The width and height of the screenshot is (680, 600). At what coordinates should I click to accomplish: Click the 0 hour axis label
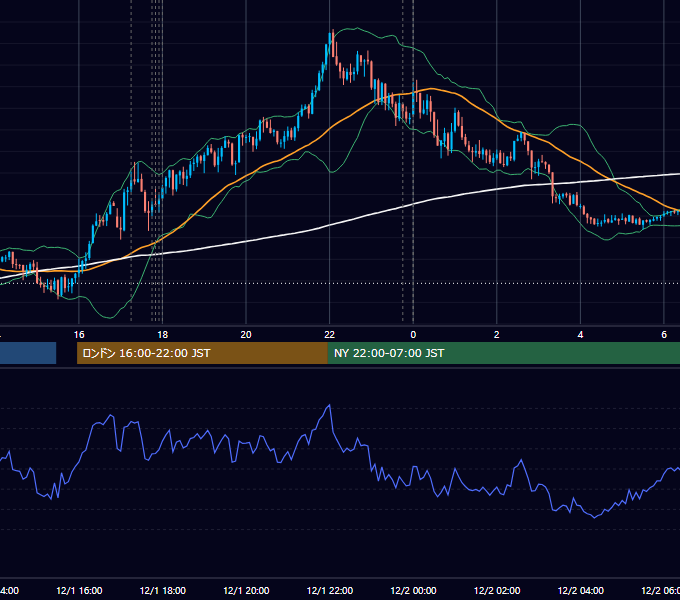click(413, 335)
